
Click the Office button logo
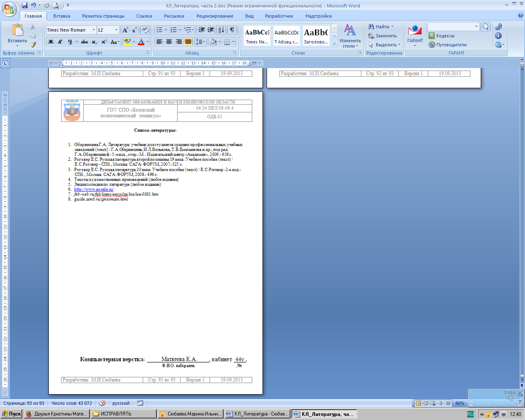click(9, 8)
